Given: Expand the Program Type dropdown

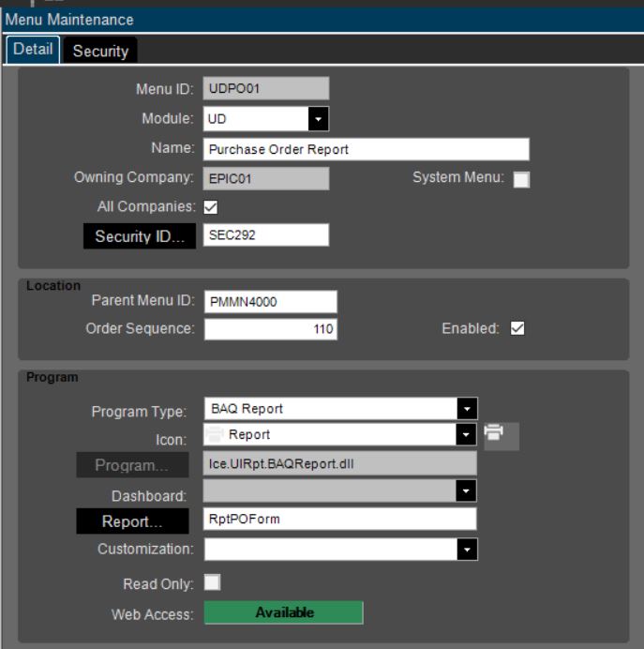Looking at the screenshot, I should (x=467, y=409).
